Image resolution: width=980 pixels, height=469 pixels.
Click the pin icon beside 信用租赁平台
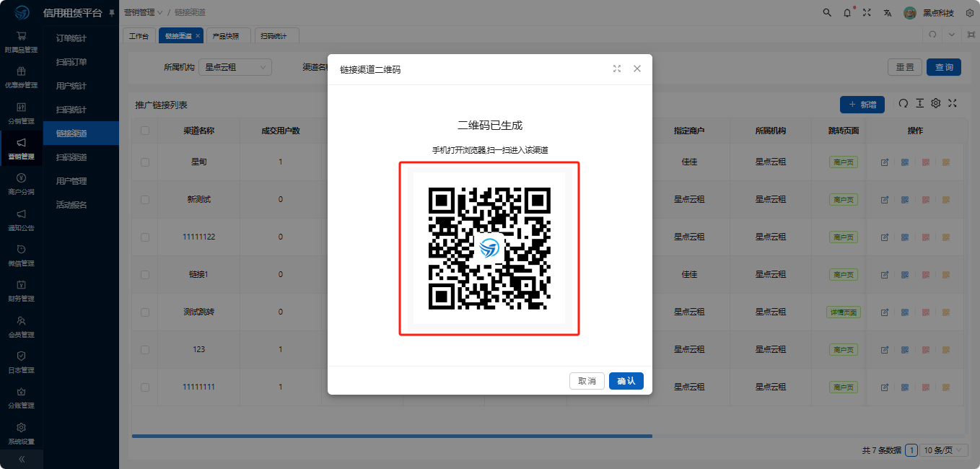pos(111,13)
